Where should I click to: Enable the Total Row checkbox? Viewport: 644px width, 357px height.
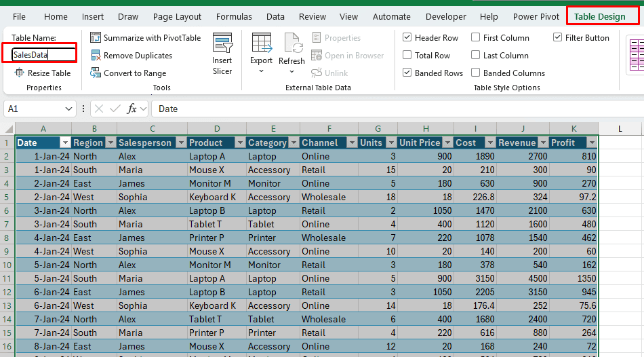point(407,55)
